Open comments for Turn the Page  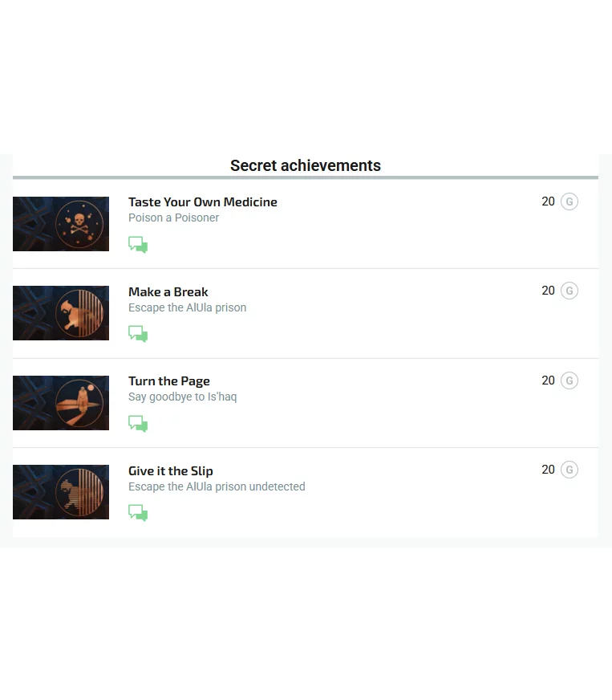[138, 424]
